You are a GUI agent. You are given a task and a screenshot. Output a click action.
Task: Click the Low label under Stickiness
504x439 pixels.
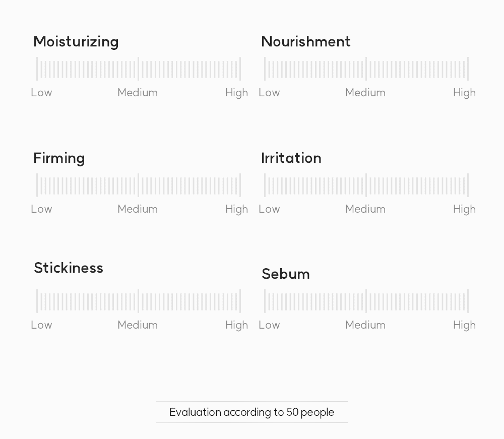41,325
